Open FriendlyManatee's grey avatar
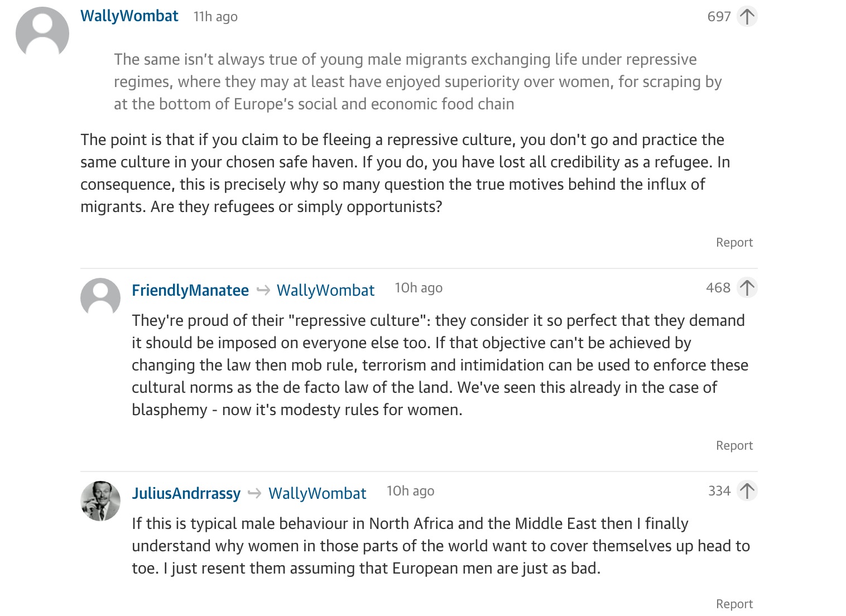Image resolution: width=846 pixels, height=616 pixels. coord(100,297)
